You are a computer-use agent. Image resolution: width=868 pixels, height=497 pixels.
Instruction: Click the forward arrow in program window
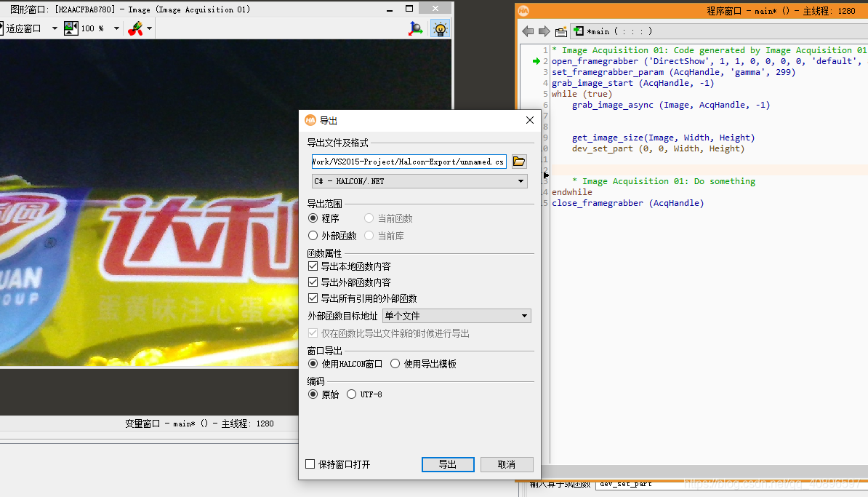click(x=544, y=31)
